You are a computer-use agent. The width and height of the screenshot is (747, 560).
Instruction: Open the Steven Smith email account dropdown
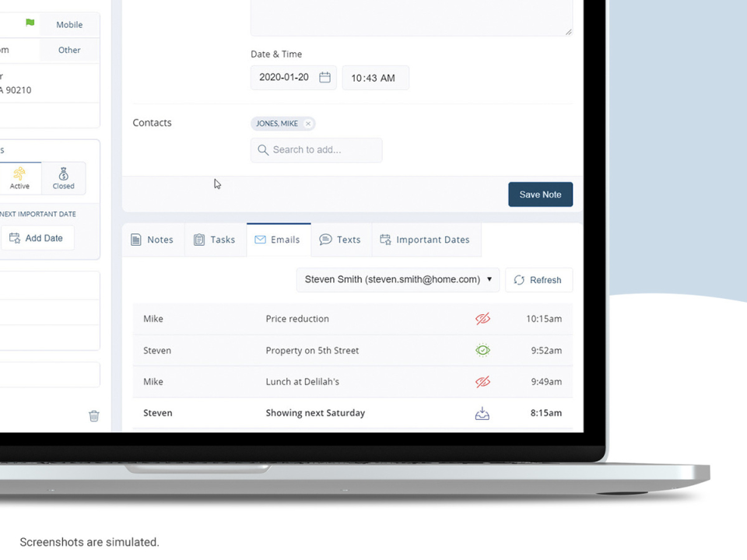[490, 279]
